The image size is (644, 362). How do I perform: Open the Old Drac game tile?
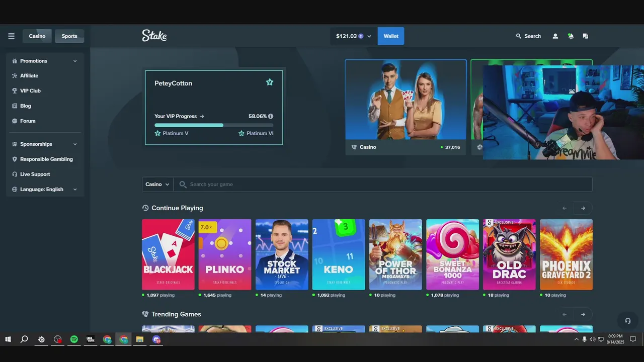point(509,254)
